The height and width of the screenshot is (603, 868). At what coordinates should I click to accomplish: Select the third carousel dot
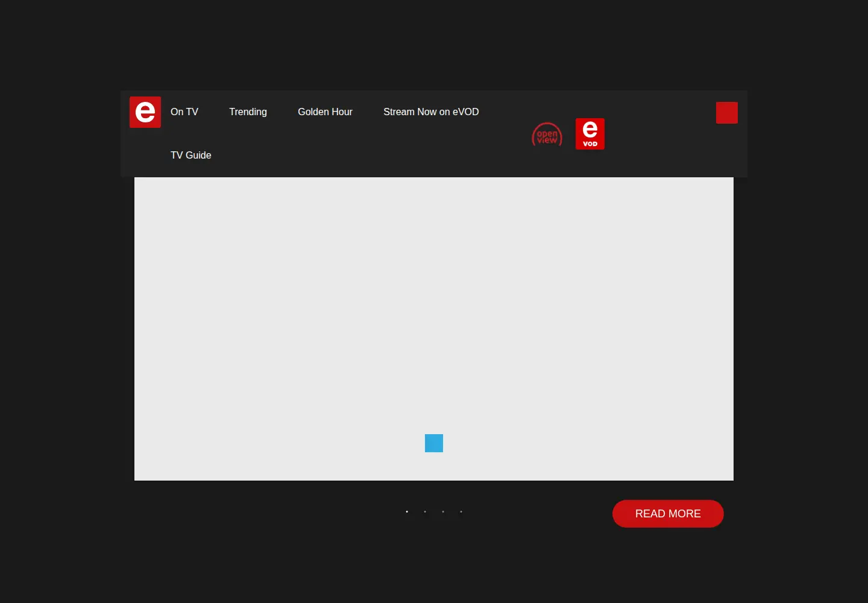tap(443, 512)
